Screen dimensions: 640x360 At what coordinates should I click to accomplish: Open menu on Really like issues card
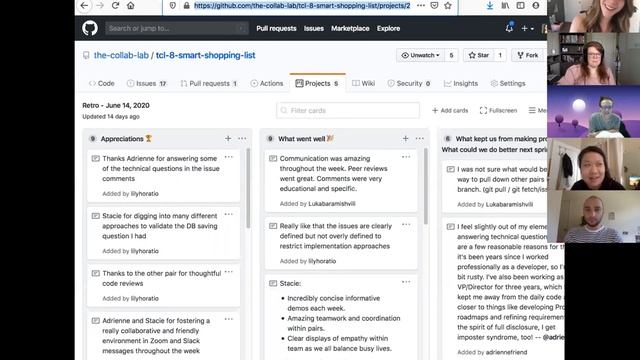point(406,224)
